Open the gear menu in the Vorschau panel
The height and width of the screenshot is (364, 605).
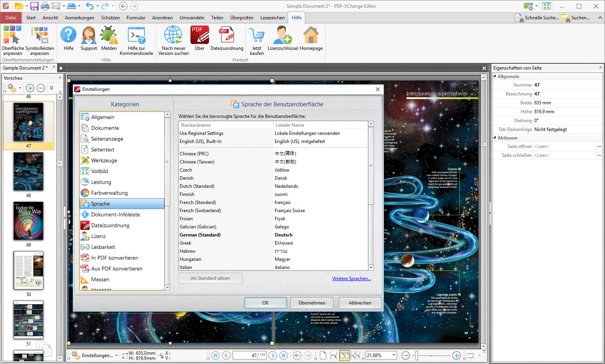13,88
